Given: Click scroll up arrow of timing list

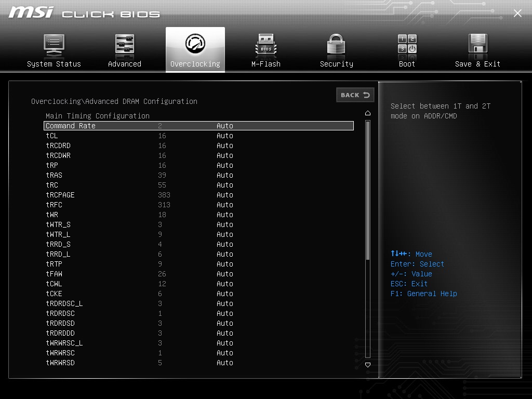Looking at the screenshot, I should pos(368,113).
